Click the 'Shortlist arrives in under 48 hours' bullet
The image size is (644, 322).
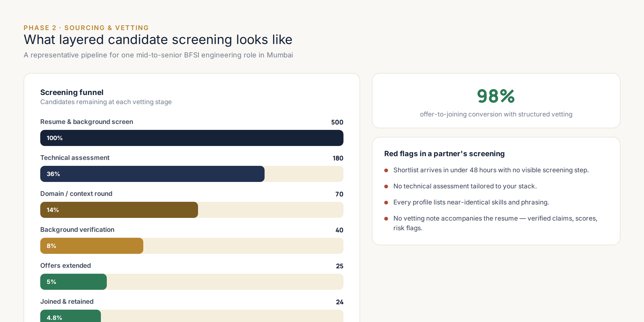click(491, 170)
